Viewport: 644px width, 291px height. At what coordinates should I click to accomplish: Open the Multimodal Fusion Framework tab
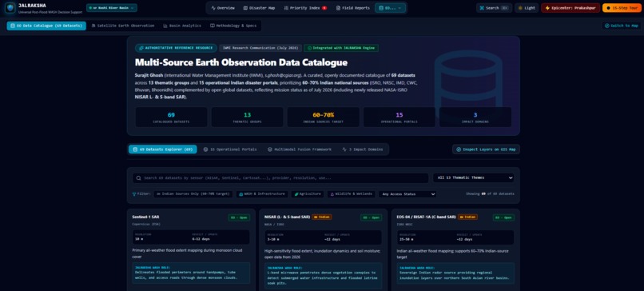click(299, 149)
